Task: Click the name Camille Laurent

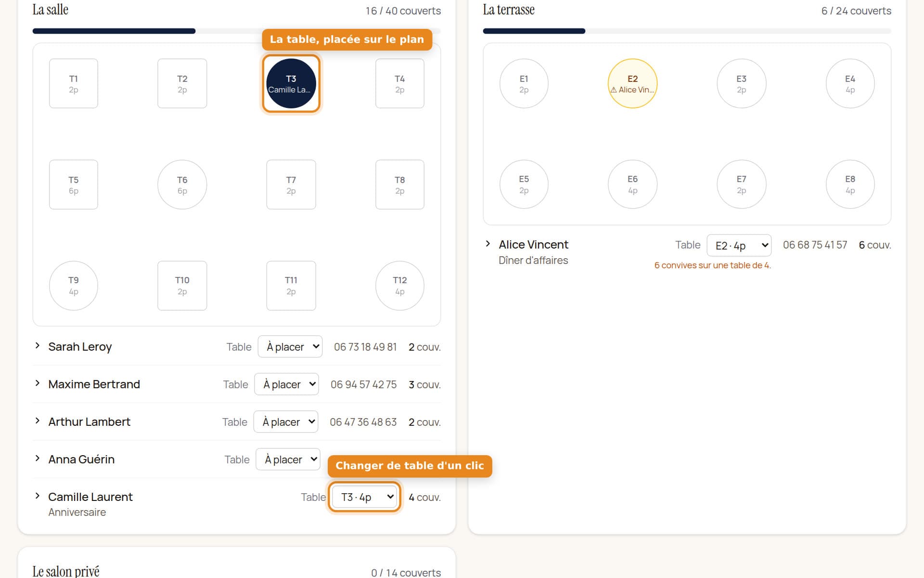Action: [x=90, y=497]
